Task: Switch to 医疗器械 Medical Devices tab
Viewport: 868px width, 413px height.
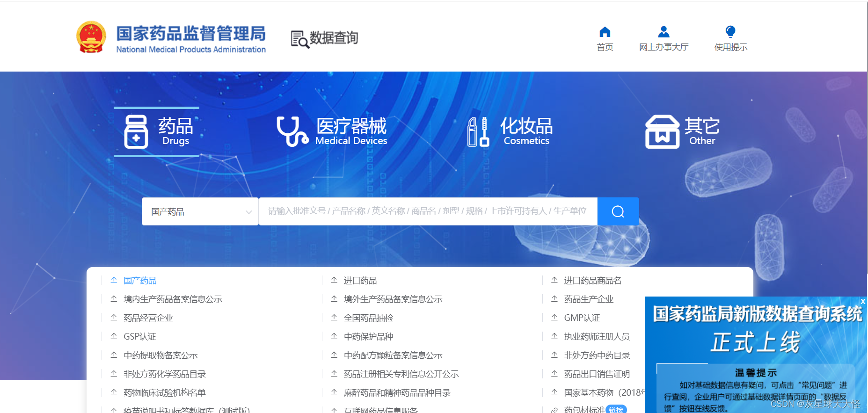Action: [332, 131]
